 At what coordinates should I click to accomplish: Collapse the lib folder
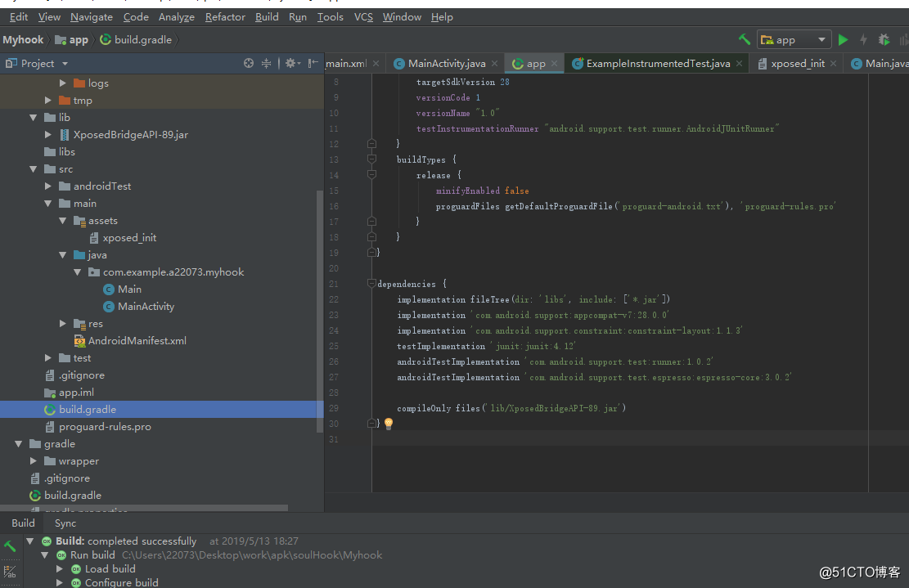pyautogui.click(x=33, y=118)
